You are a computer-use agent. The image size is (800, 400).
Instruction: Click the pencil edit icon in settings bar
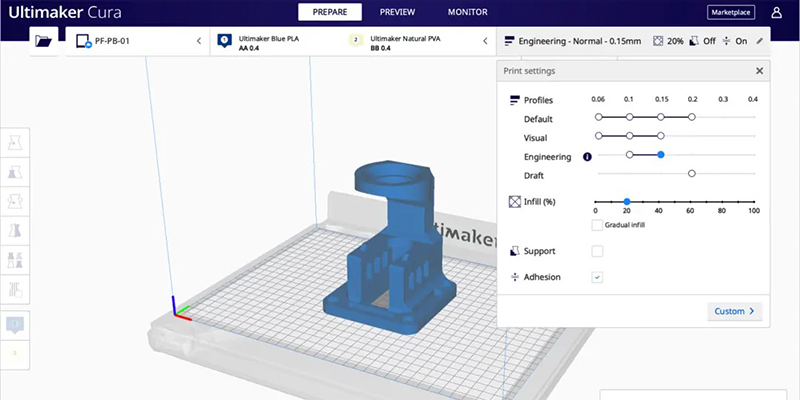759,41
